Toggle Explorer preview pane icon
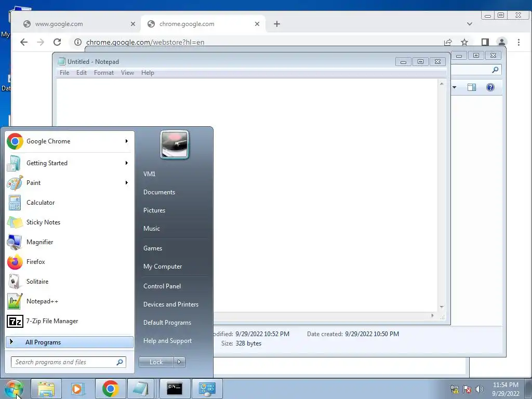The width and height of the screenshot is (532, 399). click(472, 87)
